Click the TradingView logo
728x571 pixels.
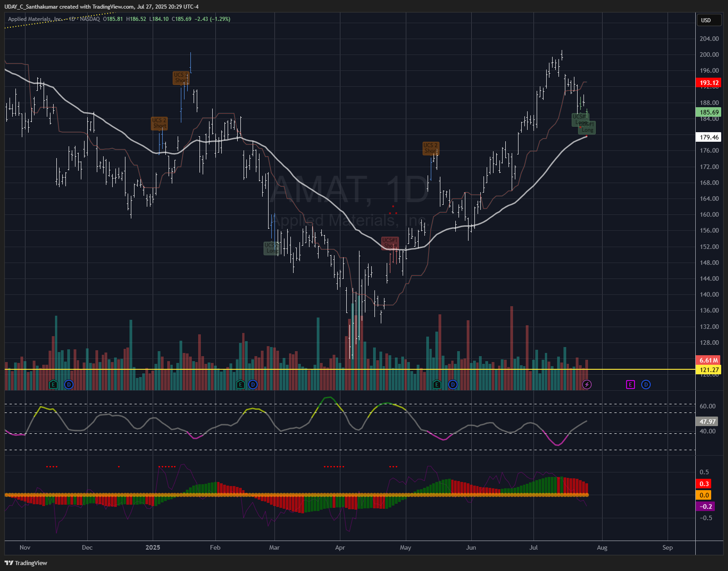coord(26,563)
